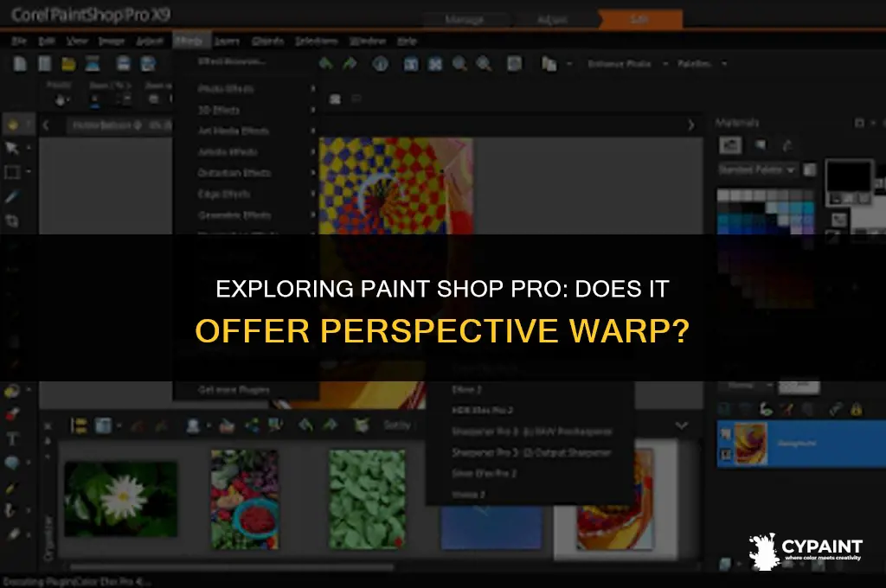Click right chevron in document tab bar
The image size is (886, 588).
pos(690,125)
